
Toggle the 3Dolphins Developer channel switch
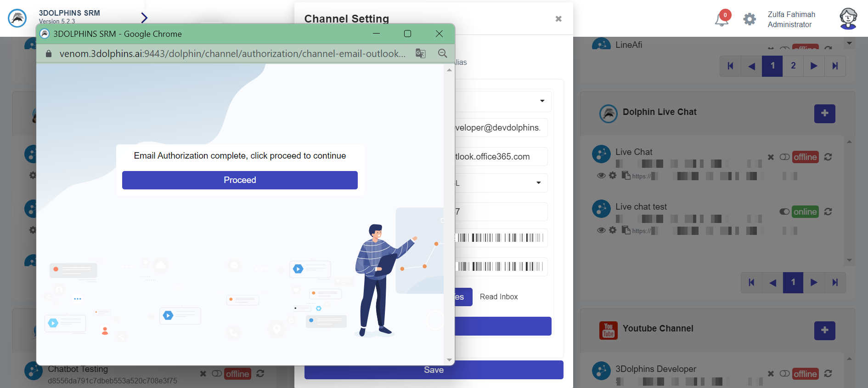click(784, 374)
